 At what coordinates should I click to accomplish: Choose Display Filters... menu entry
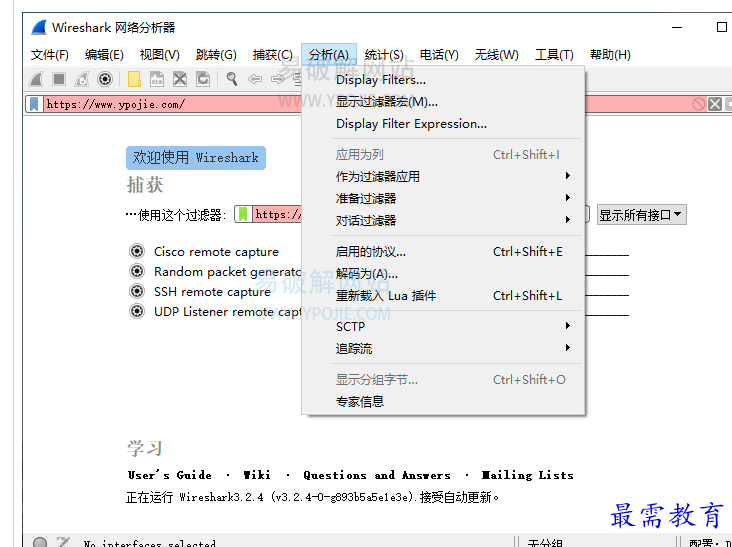443,80
